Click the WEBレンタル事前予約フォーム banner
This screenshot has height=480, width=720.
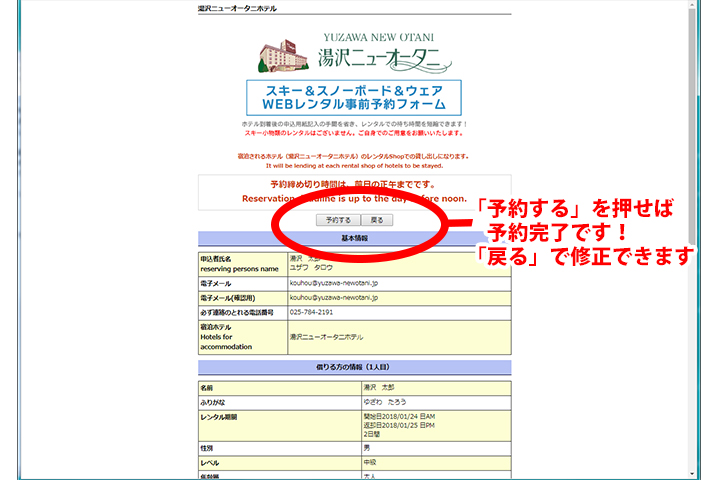354,97
